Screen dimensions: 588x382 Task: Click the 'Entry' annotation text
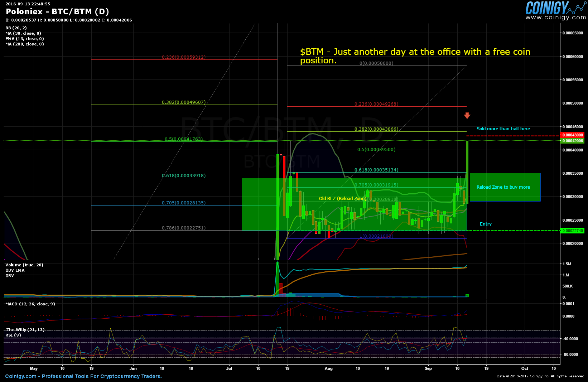[486, 224]
